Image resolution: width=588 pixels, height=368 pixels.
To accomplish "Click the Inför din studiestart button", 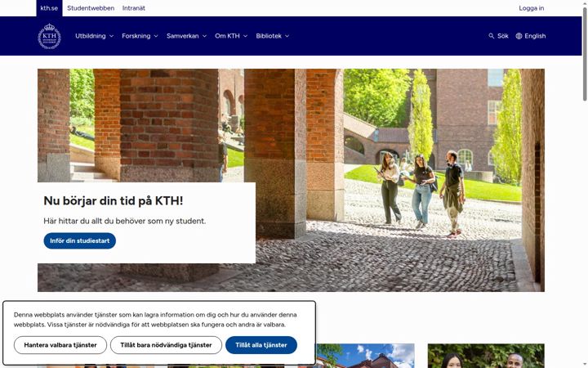I will pyautogui.click(x=80, y=240).
